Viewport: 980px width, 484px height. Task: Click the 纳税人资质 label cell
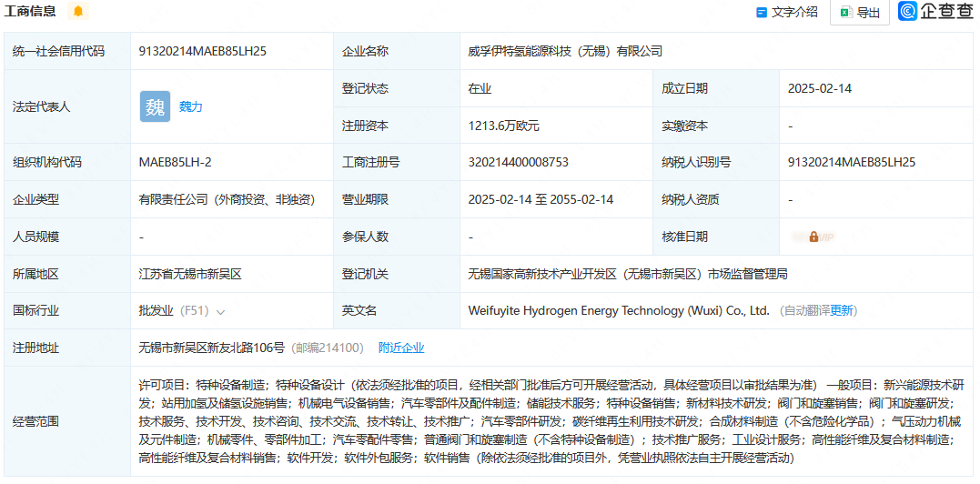click(717, 200)
